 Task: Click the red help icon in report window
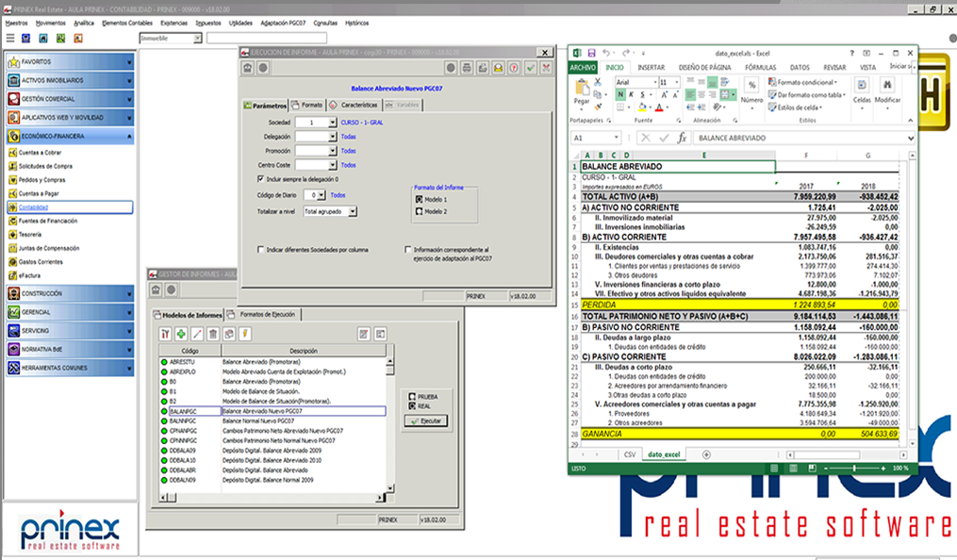(x=514, y=69)
